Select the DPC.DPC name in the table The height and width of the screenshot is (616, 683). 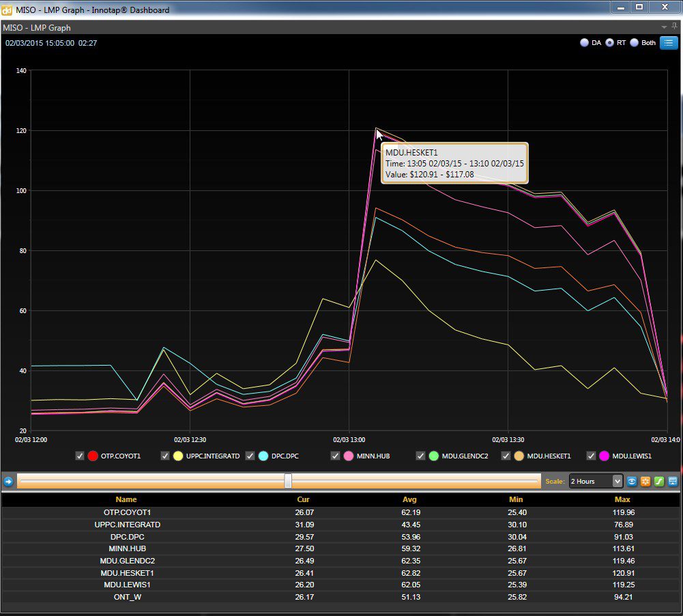point(127,537)
